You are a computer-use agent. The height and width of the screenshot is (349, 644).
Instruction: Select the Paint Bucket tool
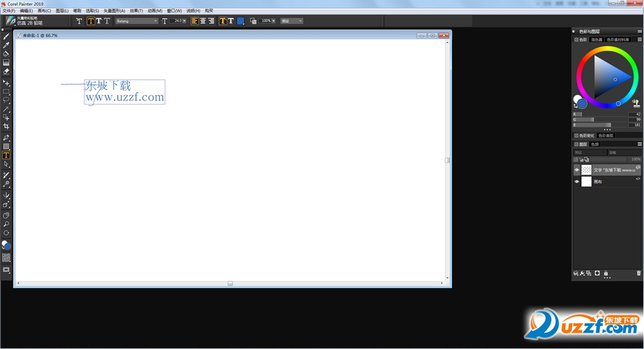click(6, 54)
